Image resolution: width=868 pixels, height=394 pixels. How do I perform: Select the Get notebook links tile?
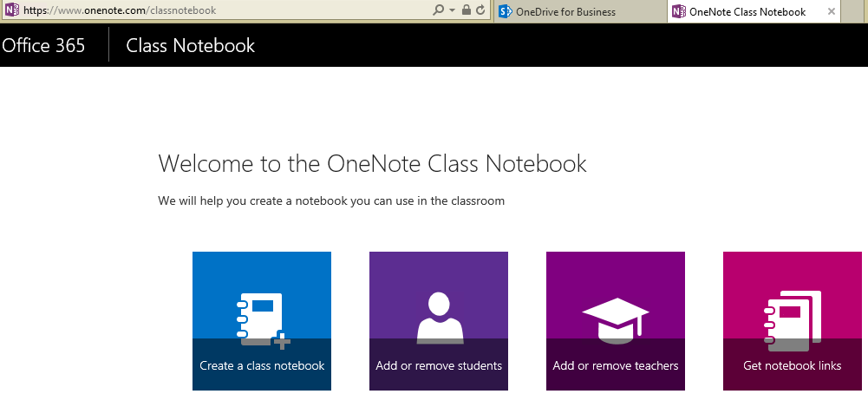point(793,321)
